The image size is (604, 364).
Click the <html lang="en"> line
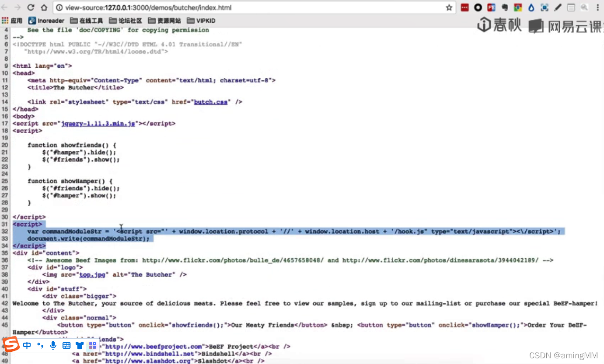pos(42,66)
